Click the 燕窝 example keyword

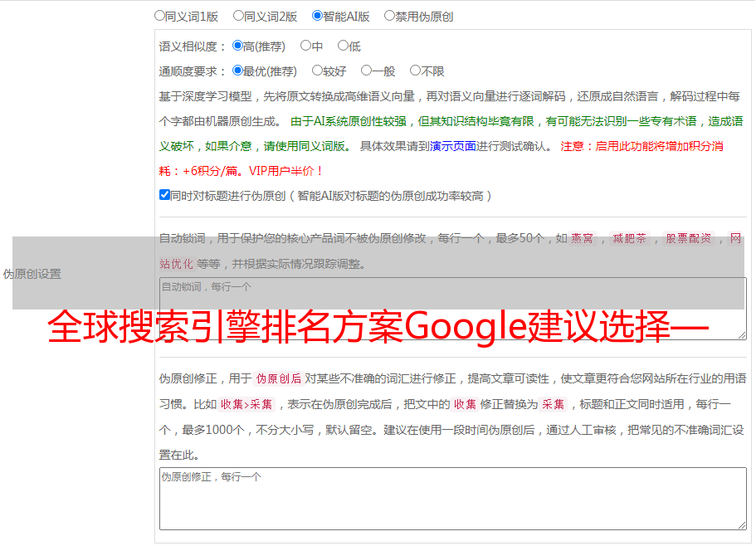point(583,238)
